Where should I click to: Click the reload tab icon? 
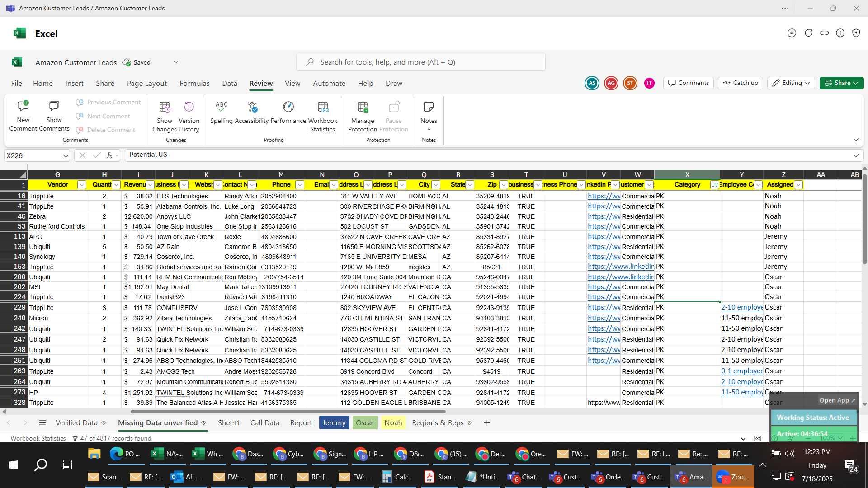click(x=808, y=33)
